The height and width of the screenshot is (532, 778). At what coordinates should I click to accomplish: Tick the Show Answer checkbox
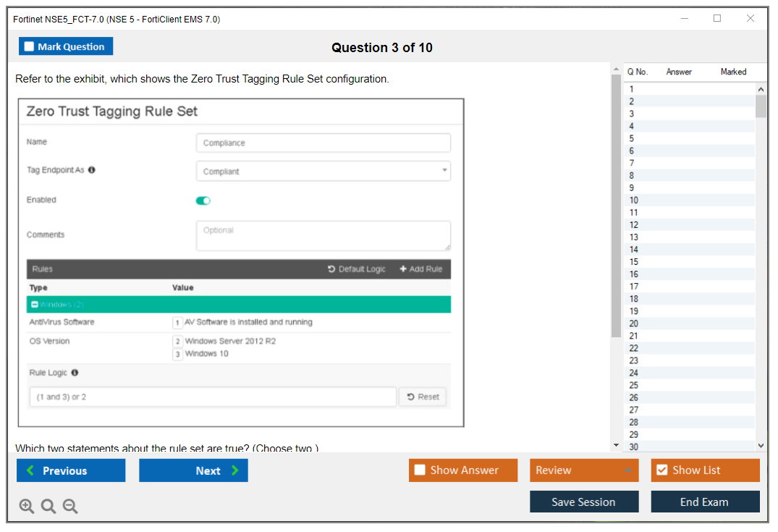pyautogui.click(x=420, y=470)
